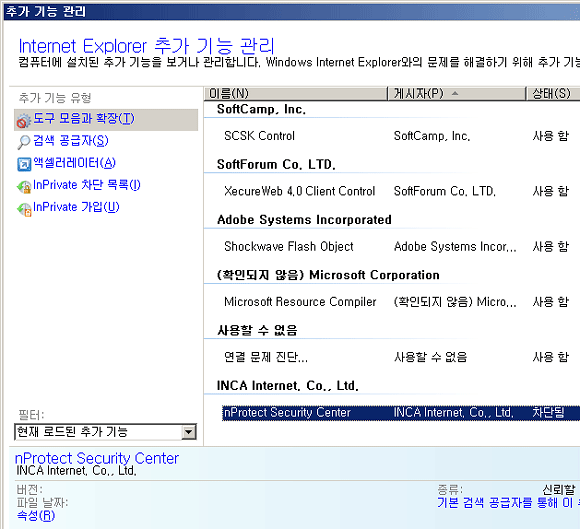Click publisher cell SoftCamp, Inc. for SCSK Control
Screen dimensions: 580x529
tap(432, 136)
